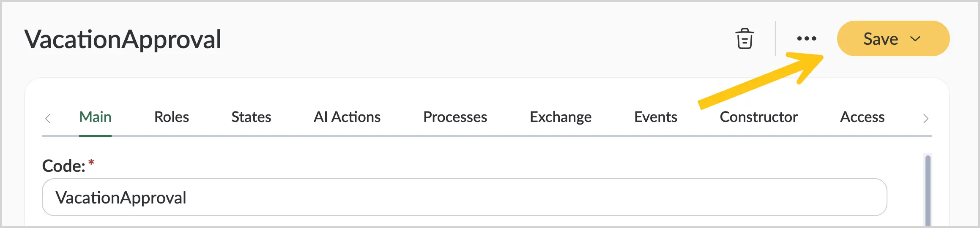Go to the Access tab

(862, 117)
